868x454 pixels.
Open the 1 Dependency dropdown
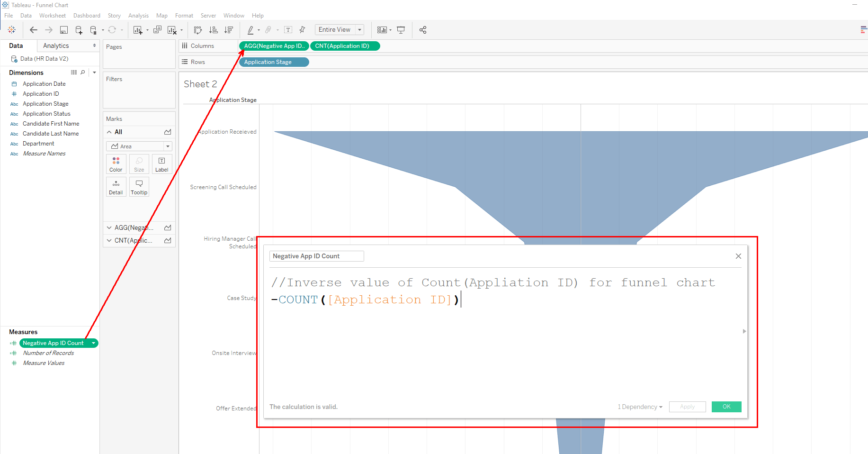pos(639,407)
